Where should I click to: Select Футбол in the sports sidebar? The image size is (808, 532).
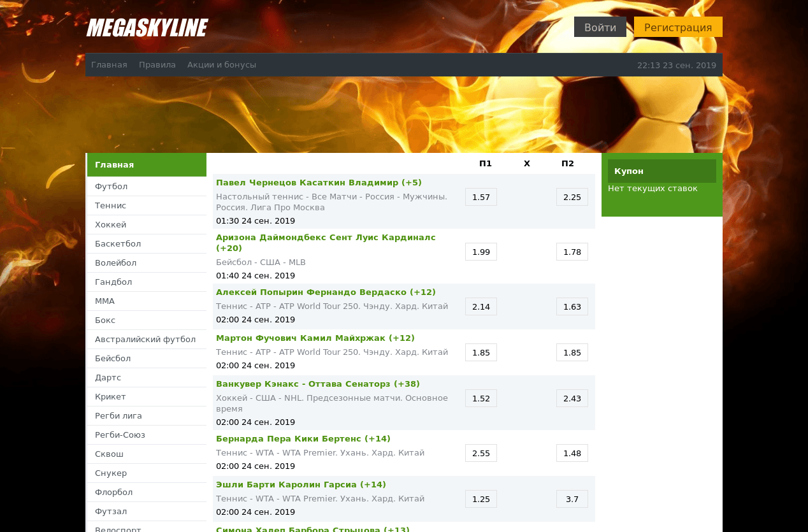pos(112,186)
